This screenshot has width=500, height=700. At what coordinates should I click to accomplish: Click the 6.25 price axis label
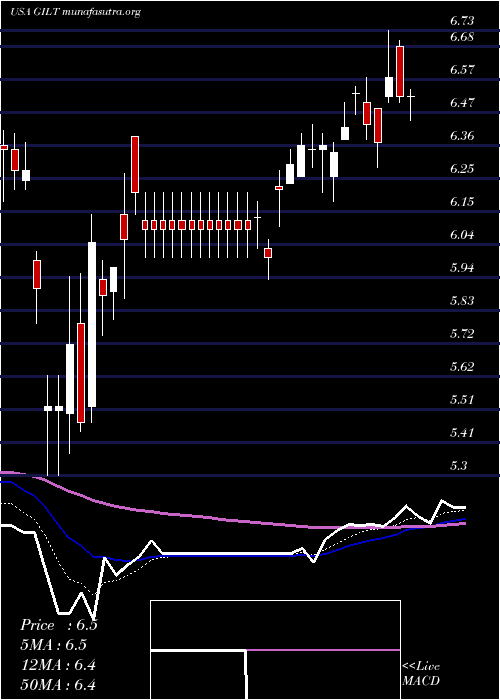(462, 169)
